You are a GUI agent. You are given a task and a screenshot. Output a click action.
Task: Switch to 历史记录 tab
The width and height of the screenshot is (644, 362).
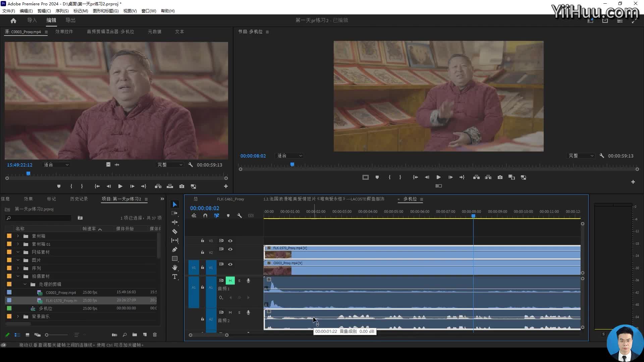click(79, 199)
